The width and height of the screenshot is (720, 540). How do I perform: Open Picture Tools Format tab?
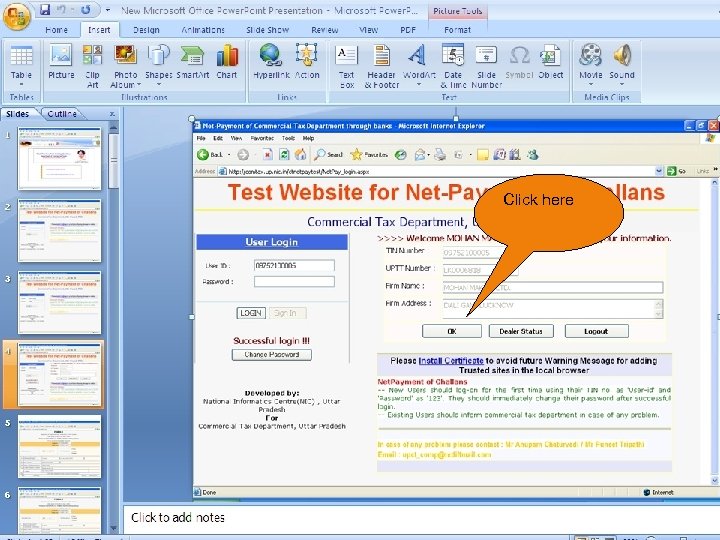pos(457,30)
